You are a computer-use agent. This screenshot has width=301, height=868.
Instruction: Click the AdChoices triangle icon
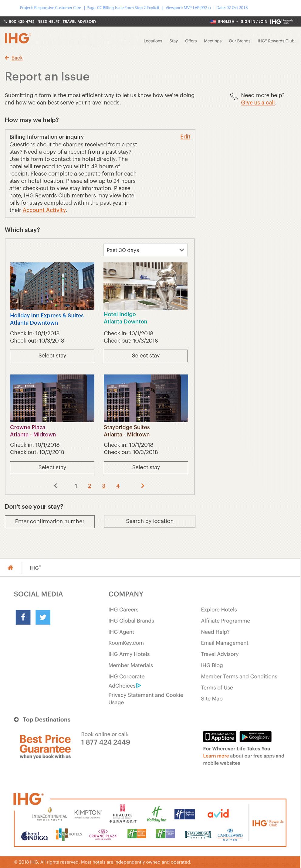tap(139, 685)
